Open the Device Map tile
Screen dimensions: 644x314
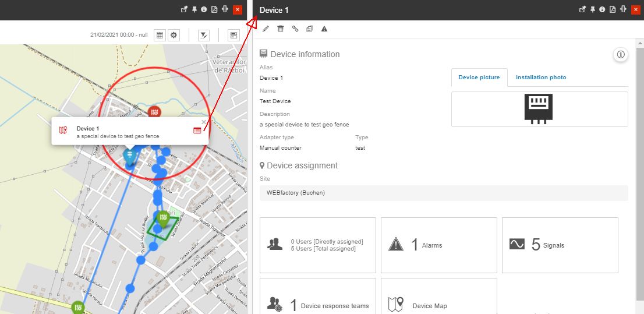[438, 305]
